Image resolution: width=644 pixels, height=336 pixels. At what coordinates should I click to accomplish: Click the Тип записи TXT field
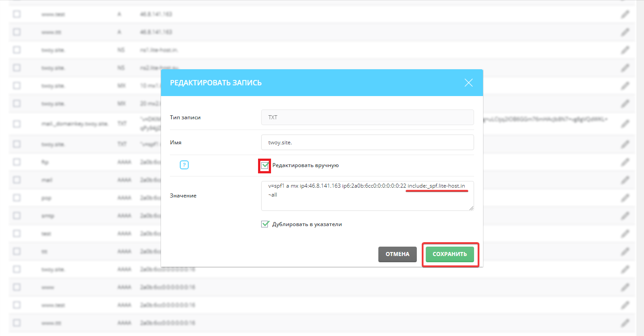click(368, 118)
